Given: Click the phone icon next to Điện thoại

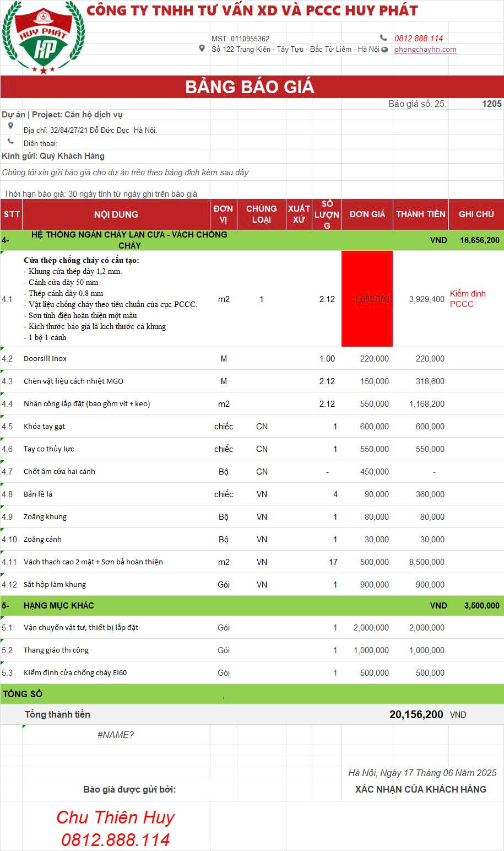Looking at the screenshot, I should (x=10, y=142).
